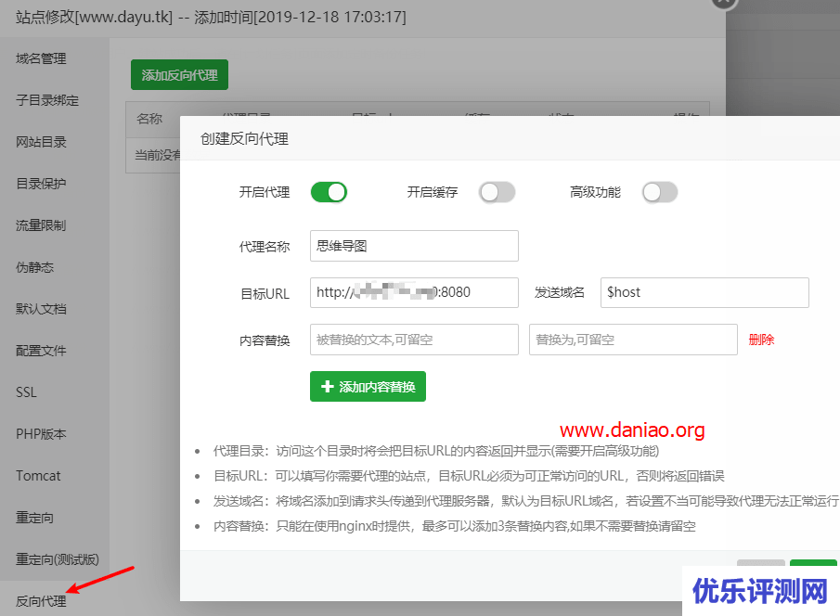Select 重定向(测试版) in the sidebar
The width and height of the screenshot is (840, 616).
pyautogui.click(x=58, y=559)
